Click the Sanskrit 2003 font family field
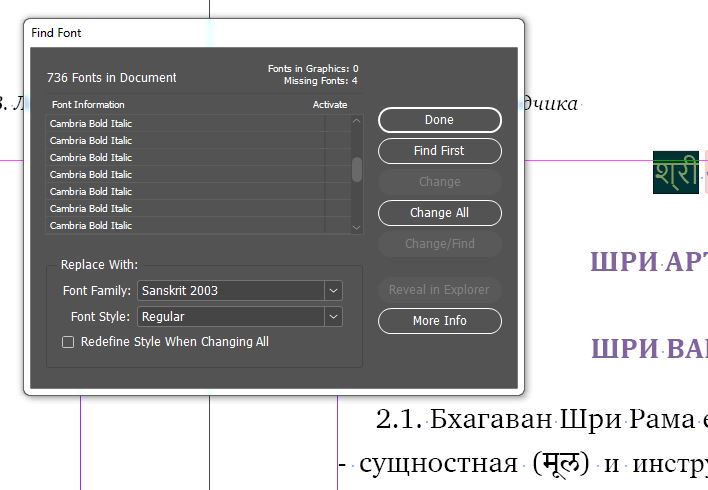The image size is (708, 490). click(231, 290)
